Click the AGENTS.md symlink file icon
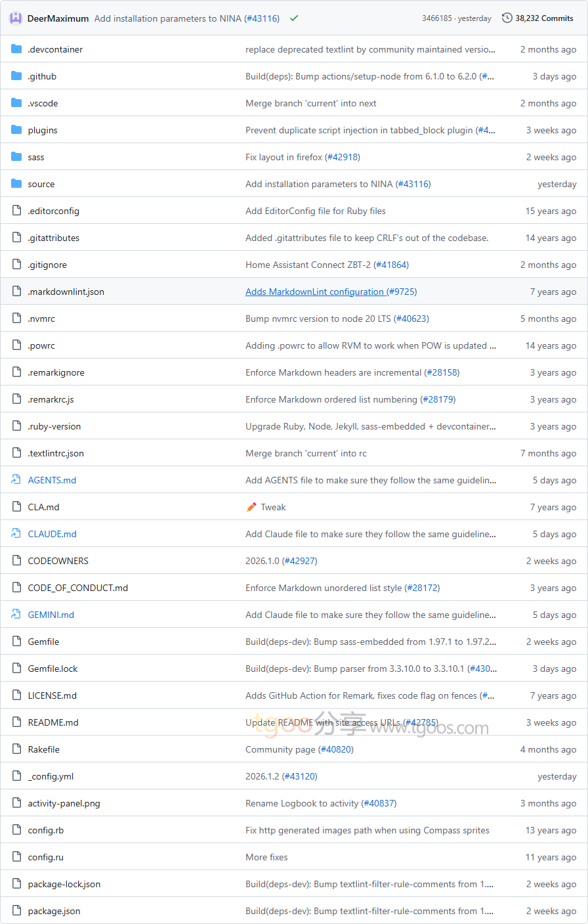Image resolution: width=588 pixels, height=924 pixels. 16,480
